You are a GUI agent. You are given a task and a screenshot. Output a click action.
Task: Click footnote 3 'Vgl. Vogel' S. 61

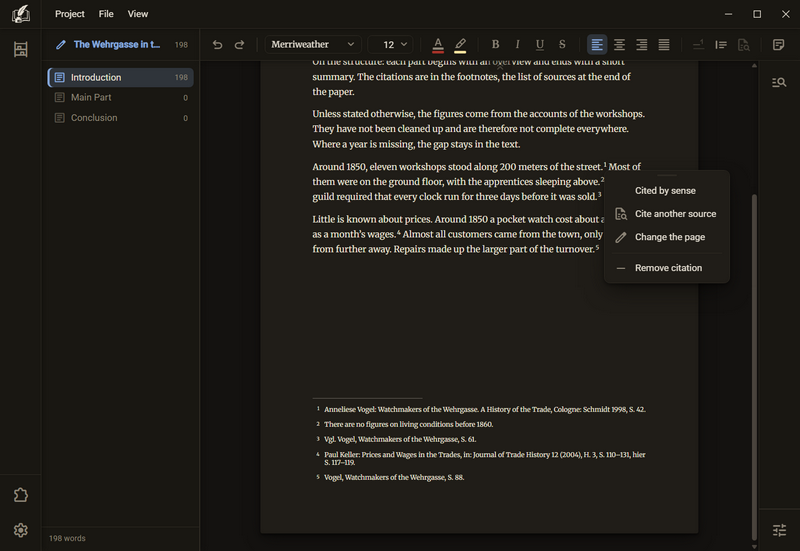(400, 439)
